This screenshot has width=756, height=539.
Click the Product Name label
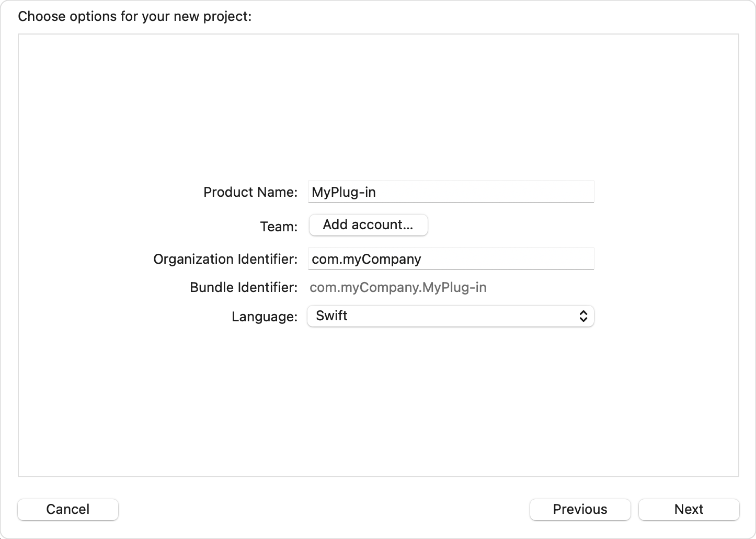[250, 192]
